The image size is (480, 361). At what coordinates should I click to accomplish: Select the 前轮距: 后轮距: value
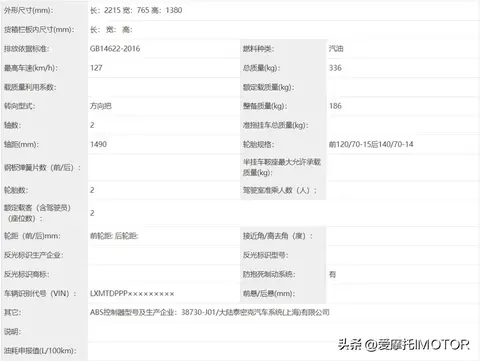pyautogui.click(x=114, y=236)
